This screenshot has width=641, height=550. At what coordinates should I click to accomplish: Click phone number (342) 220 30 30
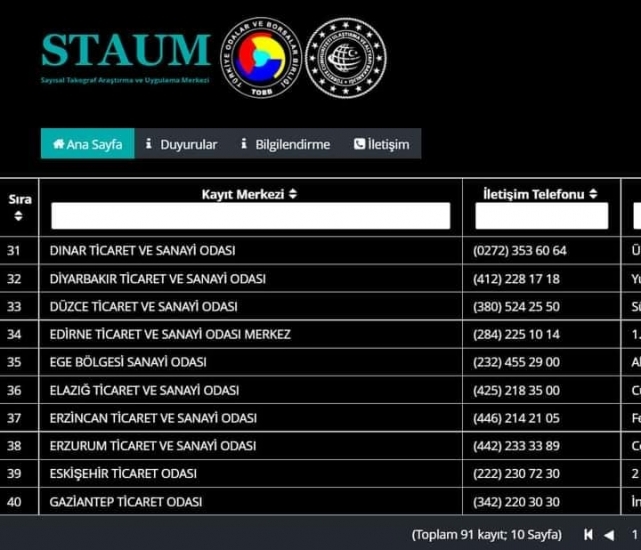tap(516, 502)
